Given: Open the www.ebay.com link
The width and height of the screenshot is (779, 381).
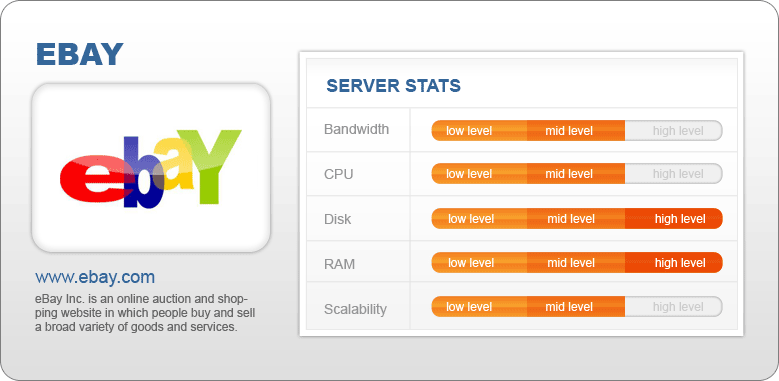Looking at the screenshot, I should pos(95,277).
